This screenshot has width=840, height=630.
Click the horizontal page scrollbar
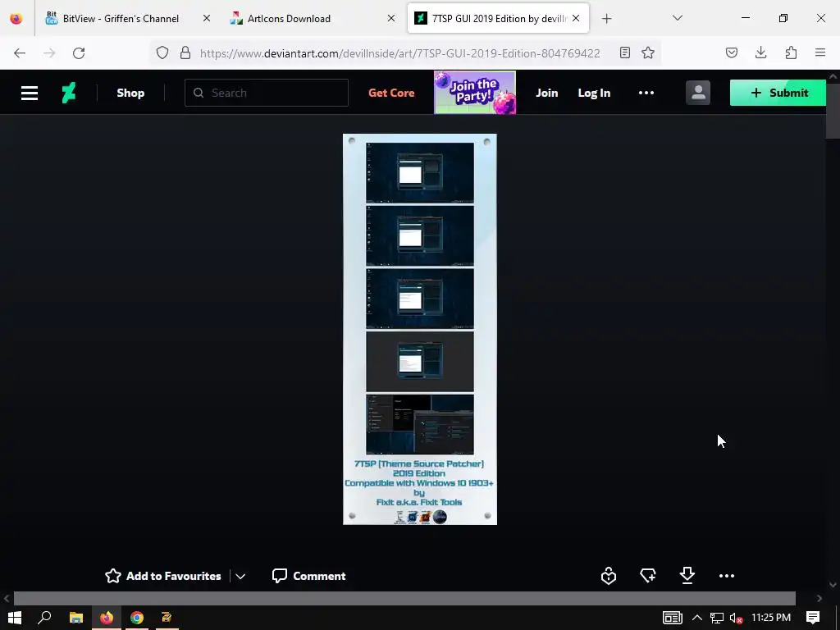point(404,598)
